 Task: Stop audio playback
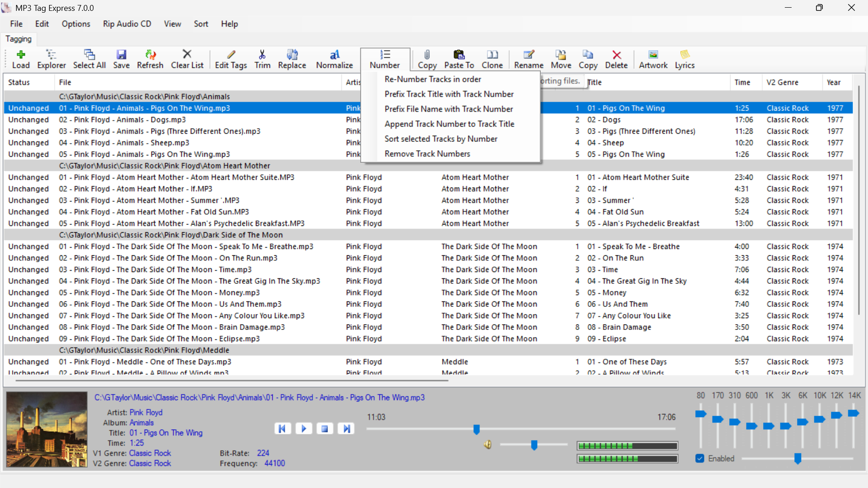(x=325, y=428)
